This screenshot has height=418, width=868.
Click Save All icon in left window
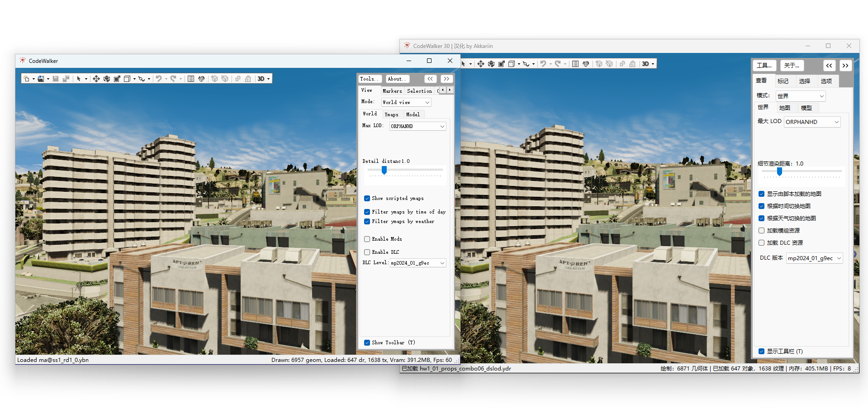tap(66, 79)
